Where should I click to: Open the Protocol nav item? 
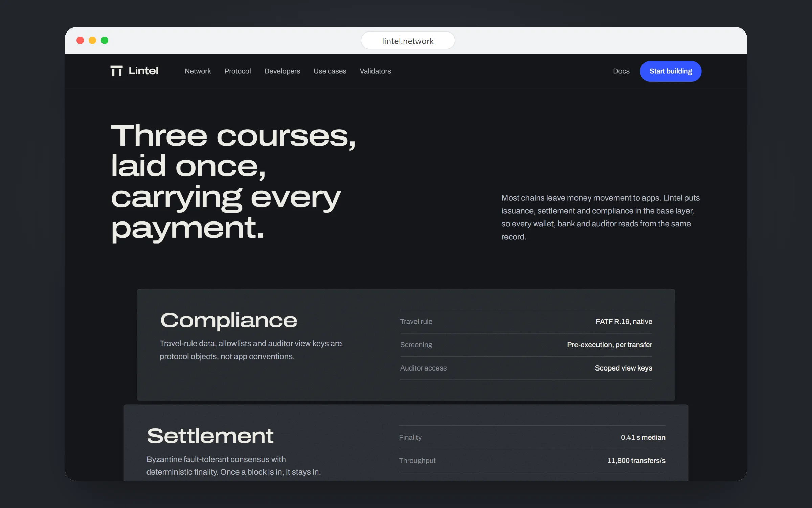pyautogui.click(x=238, y=71)
